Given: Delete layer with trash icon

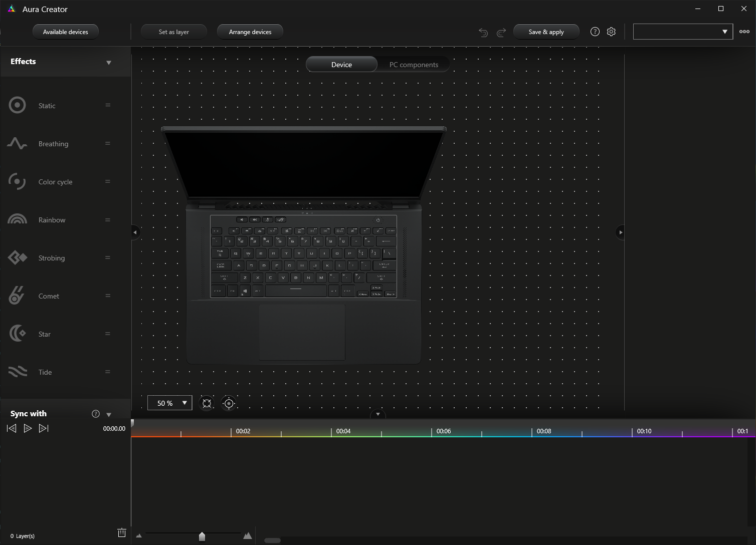Looking at the screenshot, I should 121,532.
